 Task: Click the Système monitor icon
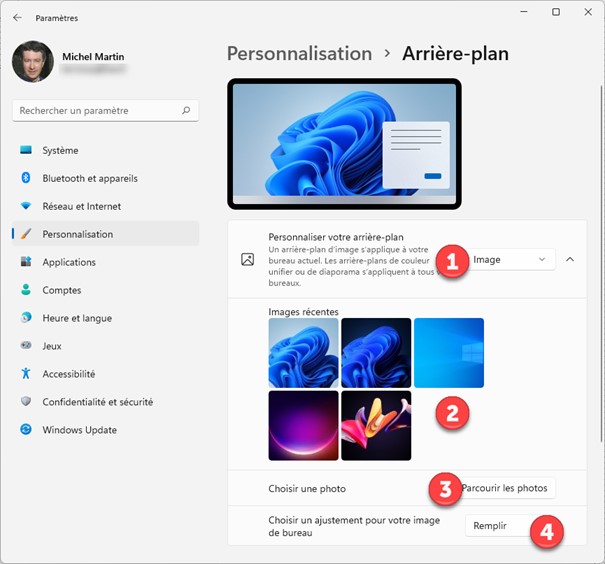pyautogui.click(x=26, y=150)
